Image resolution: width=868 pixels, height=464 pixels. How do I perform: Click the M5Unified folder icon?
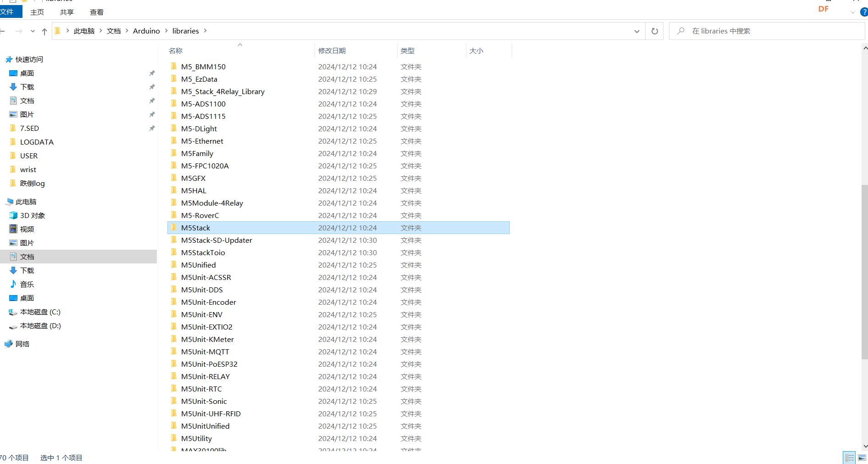click(174, 265)
